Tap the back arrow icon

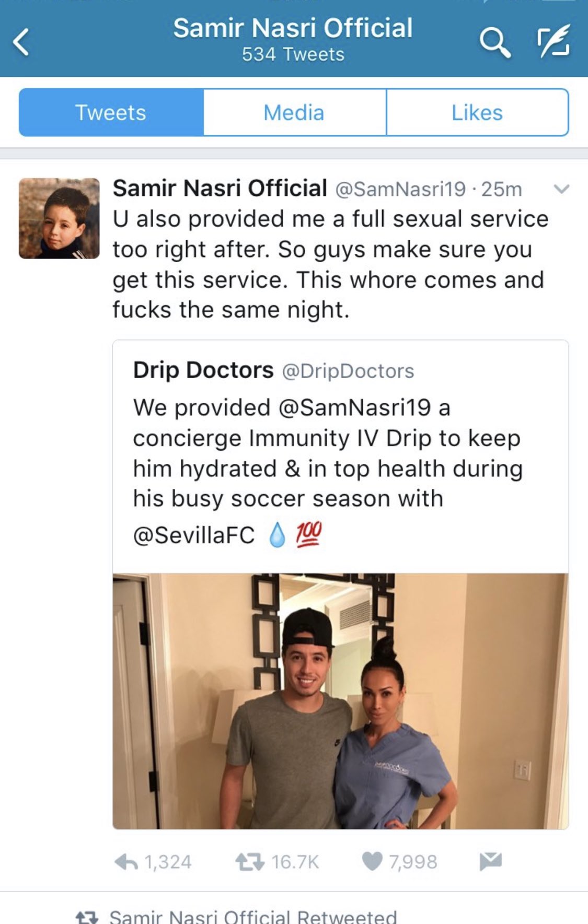coord(21,42)
